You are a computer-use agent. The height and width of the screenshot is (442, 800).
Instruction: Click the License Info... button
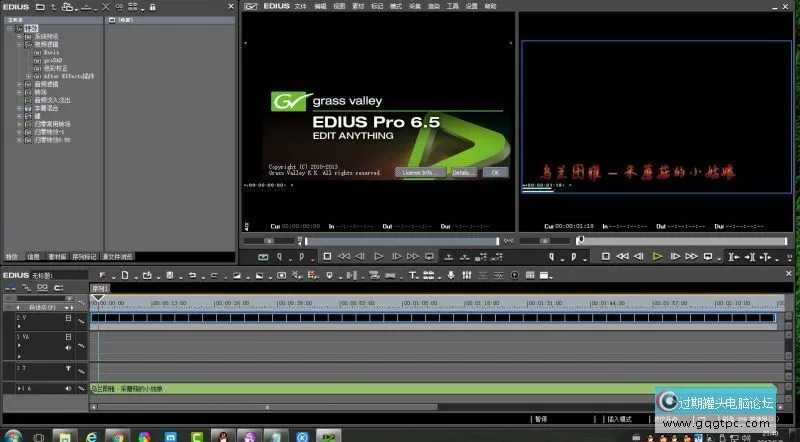tap(419, 172)
